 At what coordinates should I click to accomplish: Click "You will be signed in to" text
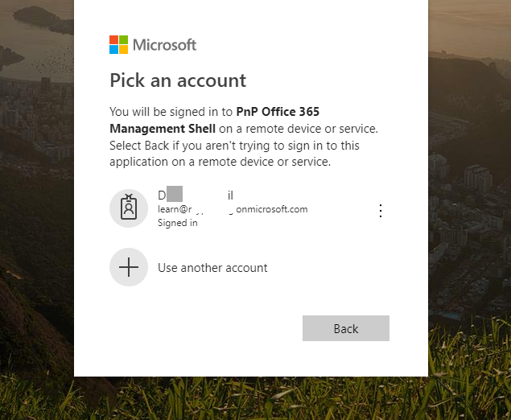click(x=171, y=111)
